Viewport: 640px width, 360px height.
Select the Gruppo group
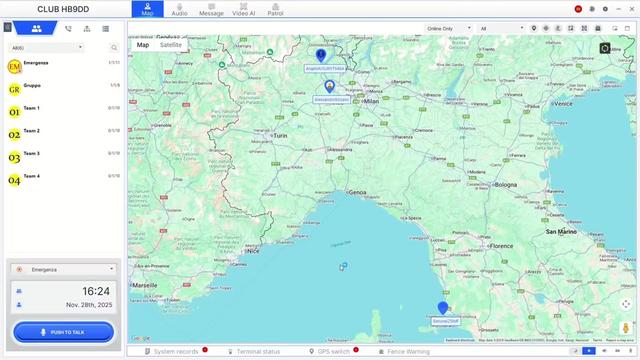(x=64, y=89)
